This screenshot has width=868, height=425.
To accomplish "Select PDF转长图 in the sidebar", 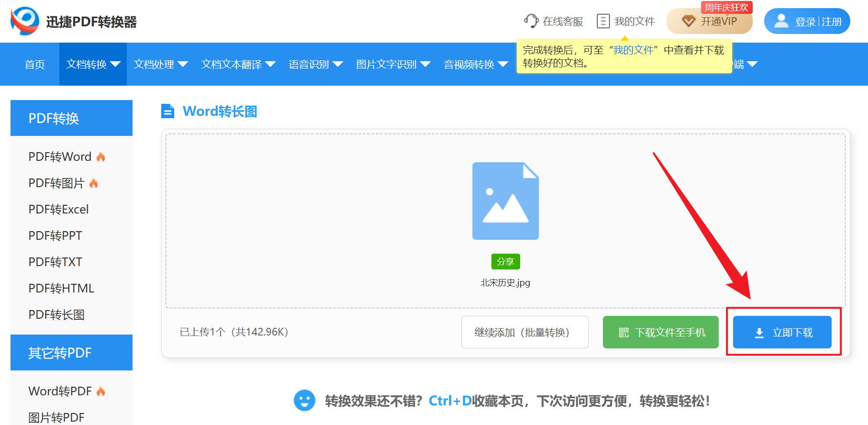I will (56, 314).
